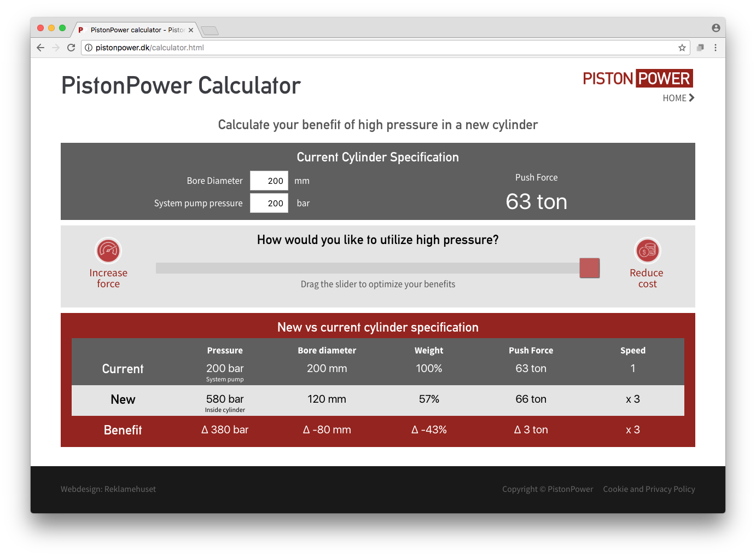Click the 'Bore diameter' column header
Image resolution: width=756 pixels, height=557 pixels.
[327, 350]
